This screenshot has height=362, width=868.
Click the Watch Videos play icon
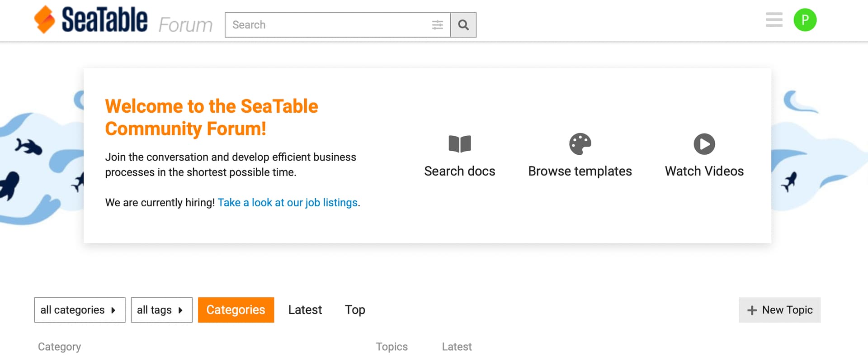(x=704, y=144)
